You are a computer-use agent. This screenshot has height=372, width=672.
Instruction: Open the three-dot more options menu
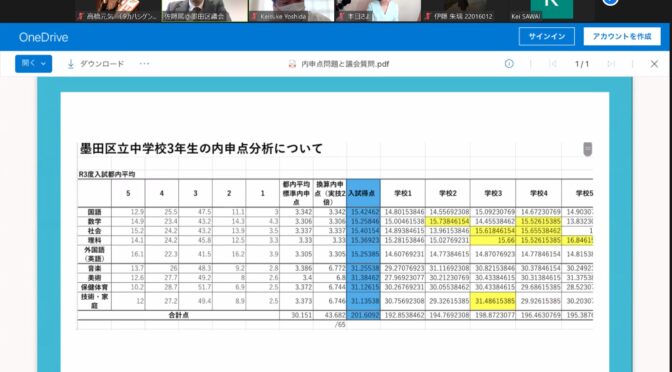coord(144,64)
